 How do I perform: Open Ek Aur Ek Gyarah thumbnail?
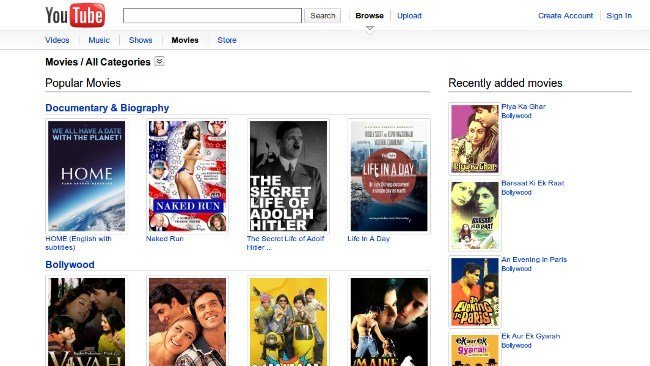475,349
